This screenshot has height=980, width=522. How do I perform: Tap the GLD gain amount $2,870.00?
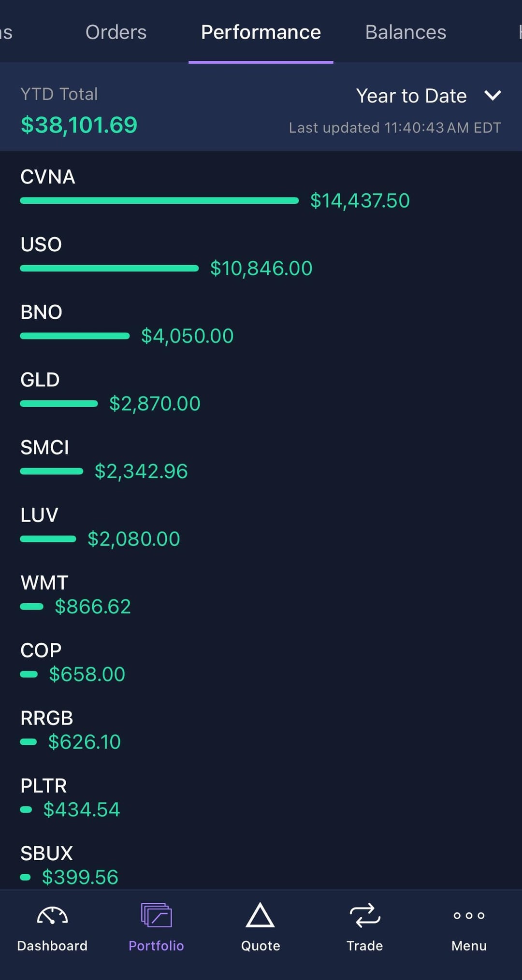point(155,404)
